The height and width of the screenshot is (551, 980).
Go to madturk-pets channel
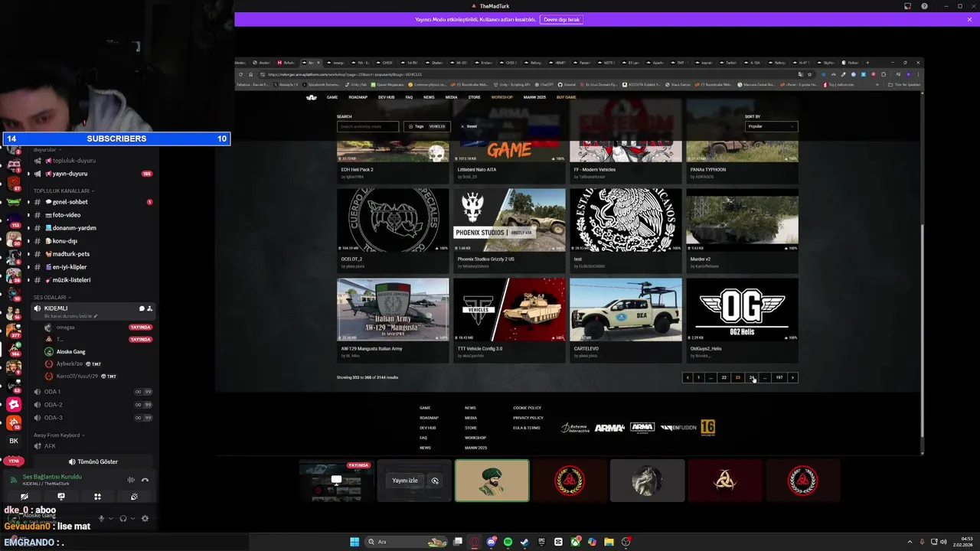92,254
